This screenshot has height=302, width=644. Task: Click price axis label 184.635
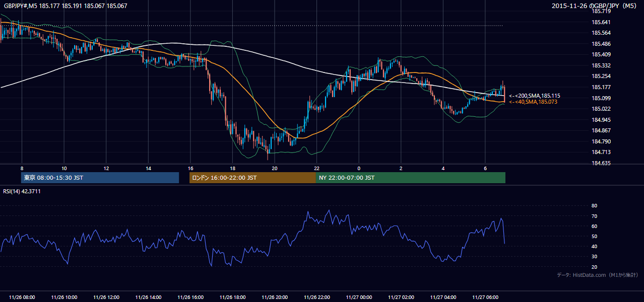click(601, 163)
